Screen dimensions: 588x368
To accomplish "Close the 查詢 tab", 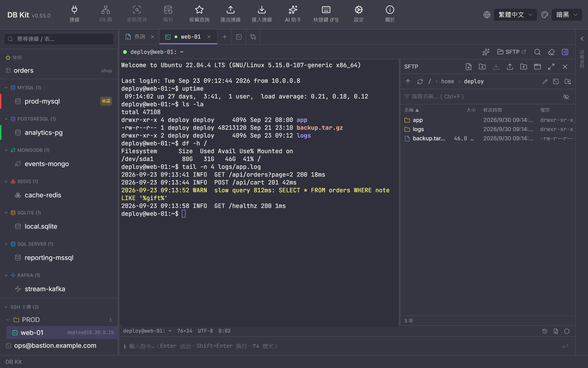I will [153, 37].
